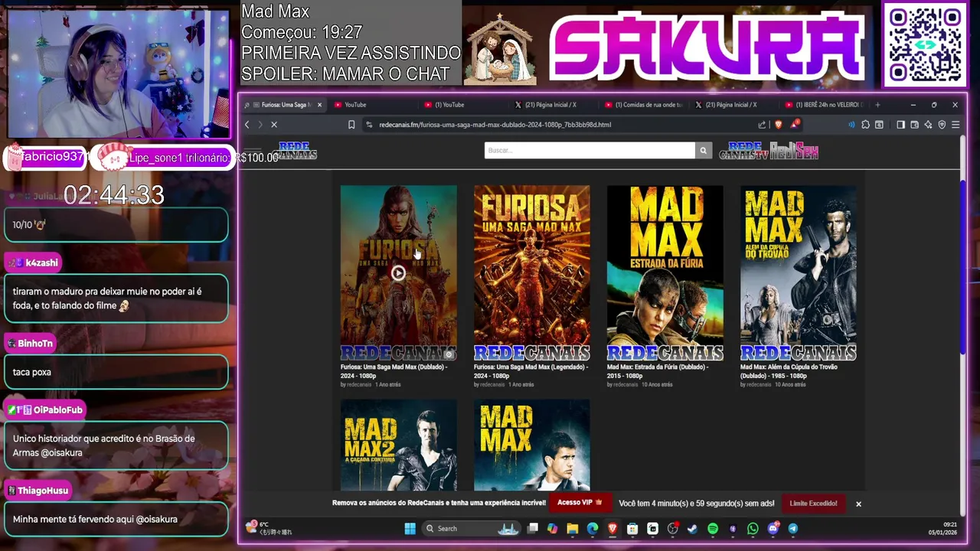Image resolution: width=980 pixels, height=551 pixels.
Task: Click the share icon in the address bar
Action: 762,125
